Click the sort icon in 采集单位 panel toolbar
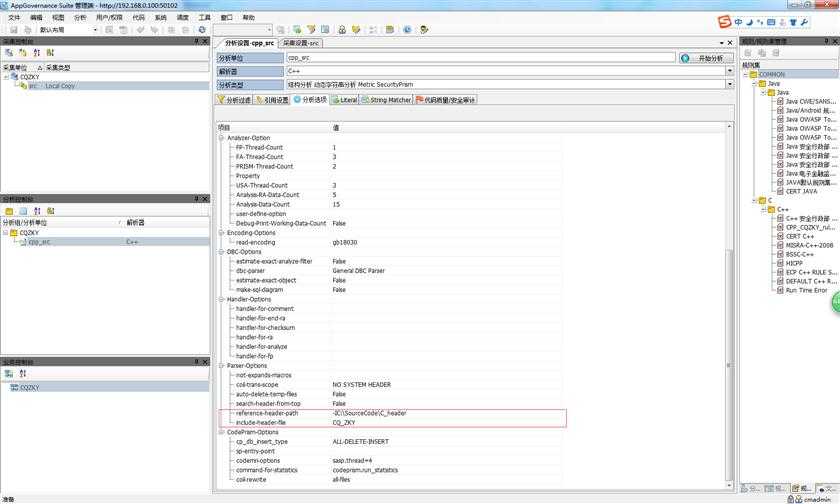Screen dimensions: 840x504 coord(36,52)
